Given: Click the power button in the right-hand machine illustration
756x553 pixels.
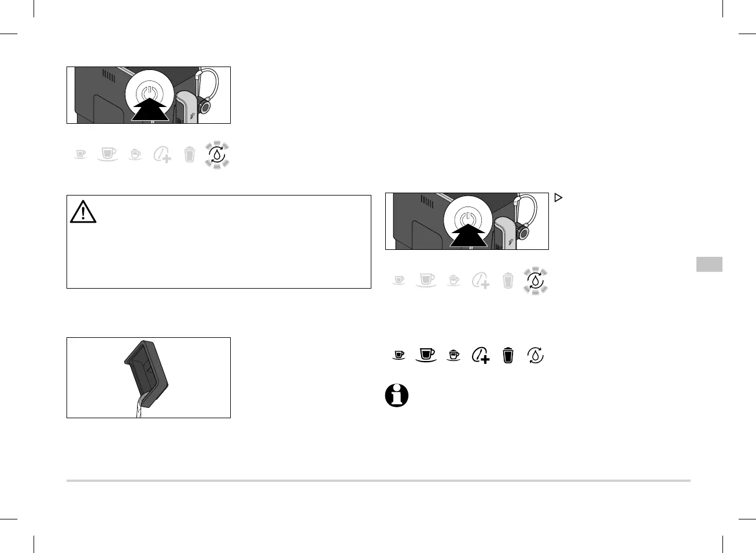Looking at the screenshot, I should click(467, 219).
